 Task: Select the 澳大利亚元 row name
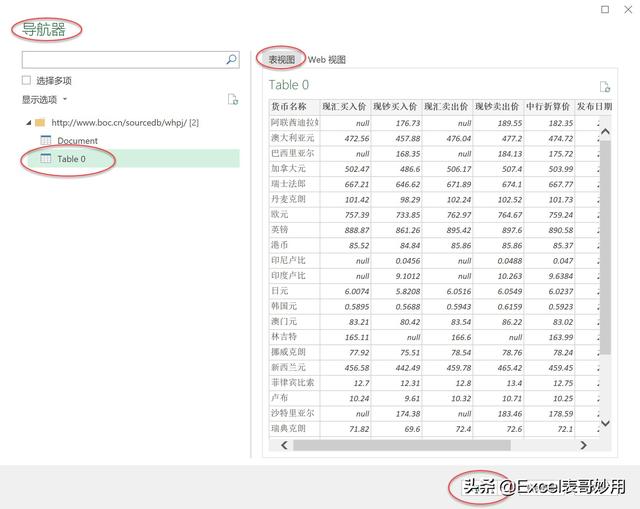[293, 138]
